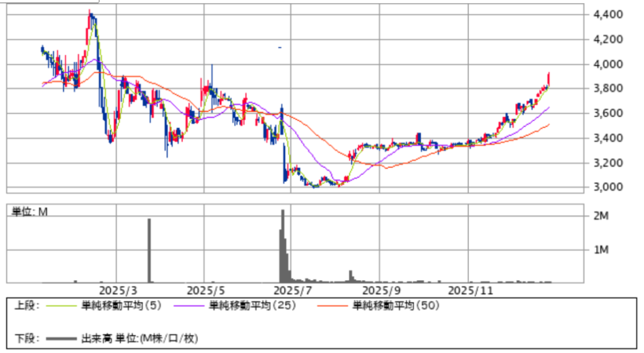The height and width of the screenshot is (353, 644).
Task: Select the 単純移動平均(5) legend label
Action: 121,306
